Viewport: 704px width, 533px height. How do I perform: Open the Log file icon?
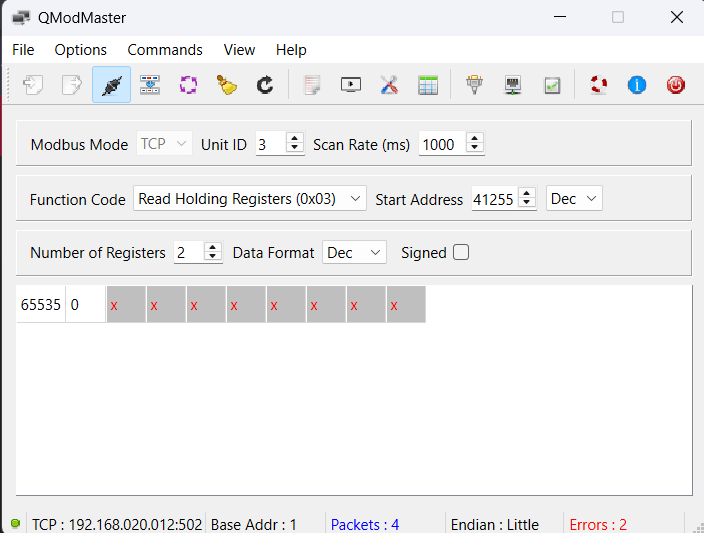312,85
